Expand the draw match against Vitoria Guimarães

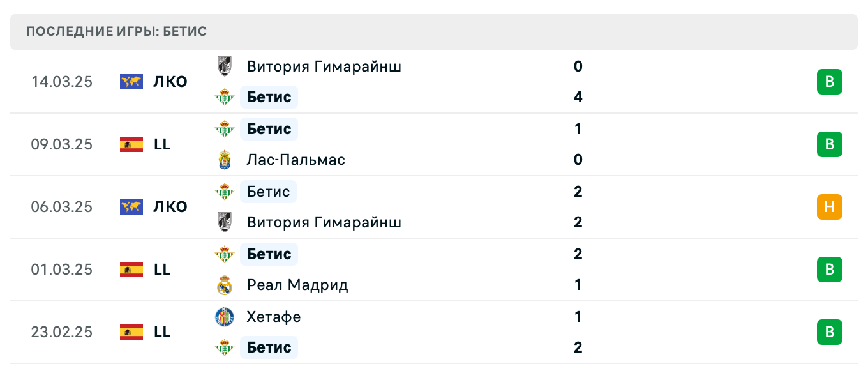[434, 207]
